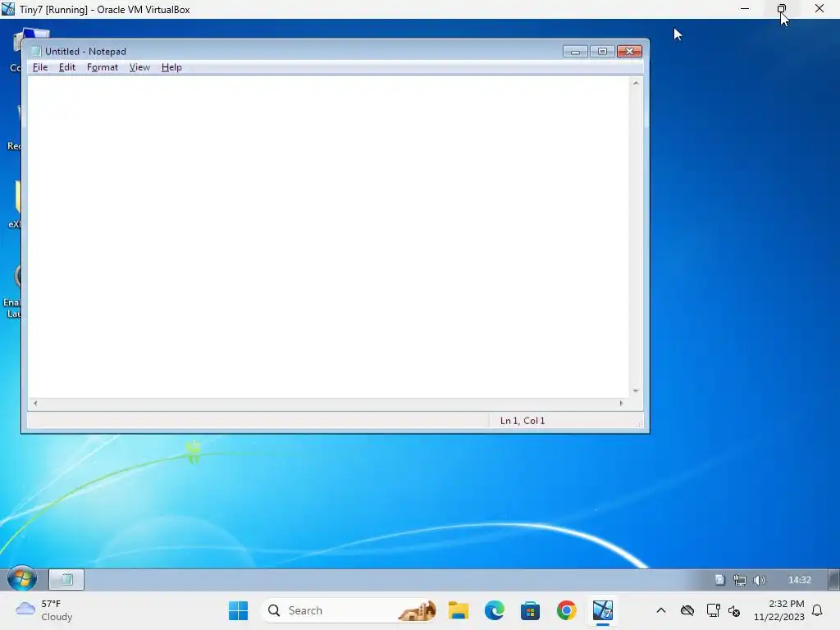
Task: Open the host notification bell
Action: click(x=817, y=610)
